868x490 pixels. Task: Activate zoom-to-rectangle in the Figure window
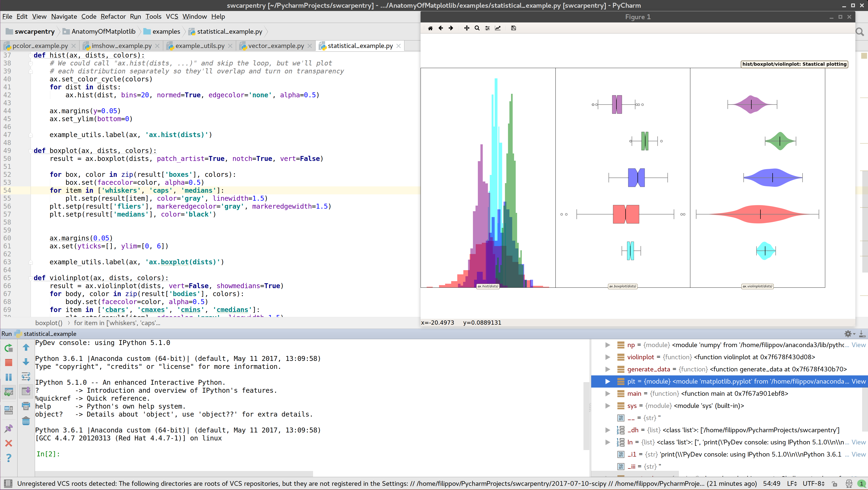click(x=477, y=28)
